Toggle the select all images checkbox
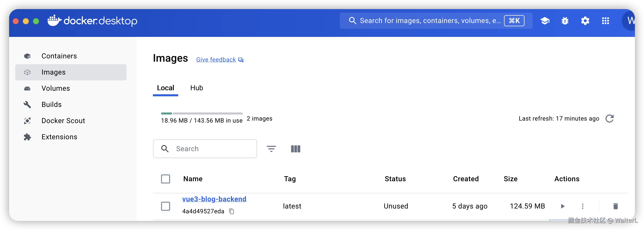The height and width of the screenshot is (230, 644). 166,179
